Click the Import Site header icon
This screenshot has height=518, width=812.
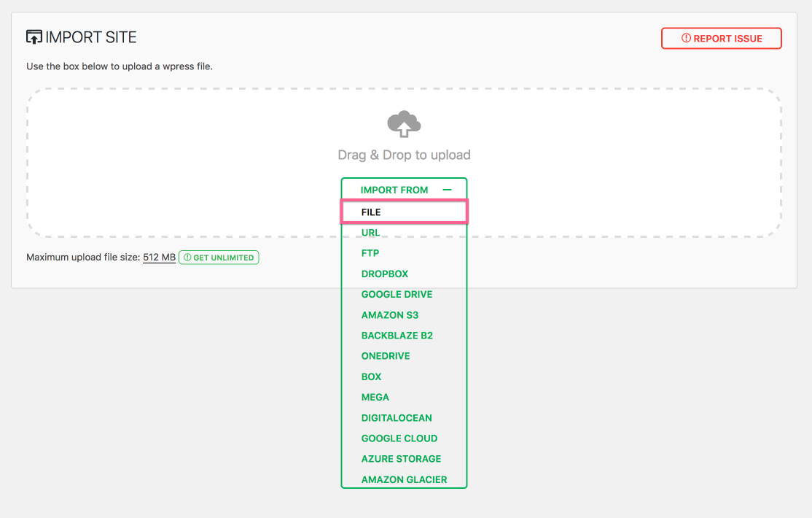point(34,37)
